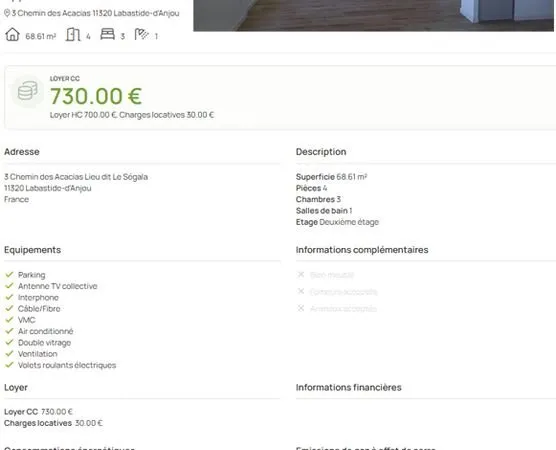Click the Parking equipment label
Screen dimensions: 556x450
pyautogui.click(x=32, y=275)
